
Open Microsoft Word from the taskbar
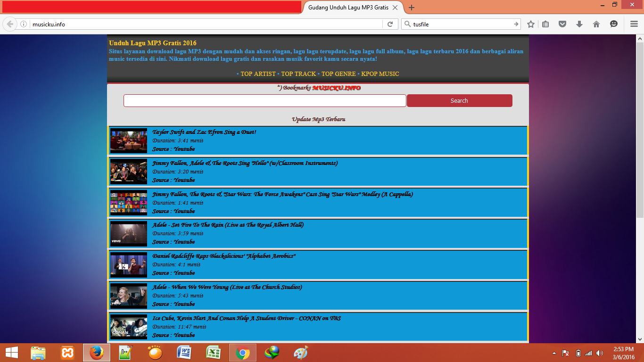[x=184, y=353]
